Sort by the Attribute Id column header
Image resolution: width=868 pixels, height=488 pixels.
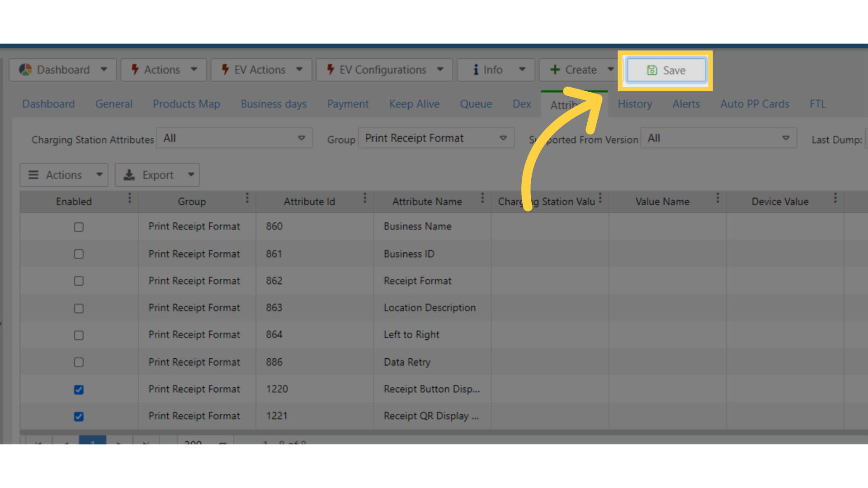click(x=309, y=202)
